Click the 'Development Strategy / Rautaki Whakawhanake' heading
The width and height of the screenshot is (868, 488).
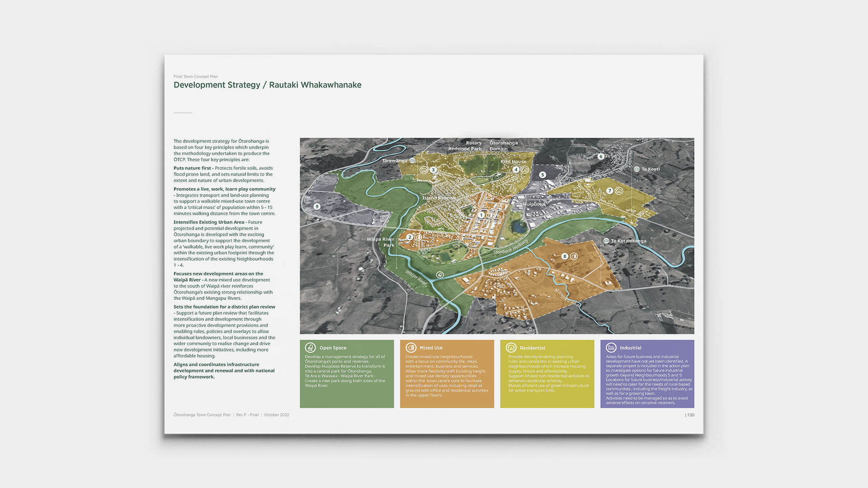pyautogui.click(x=267, y=85)
